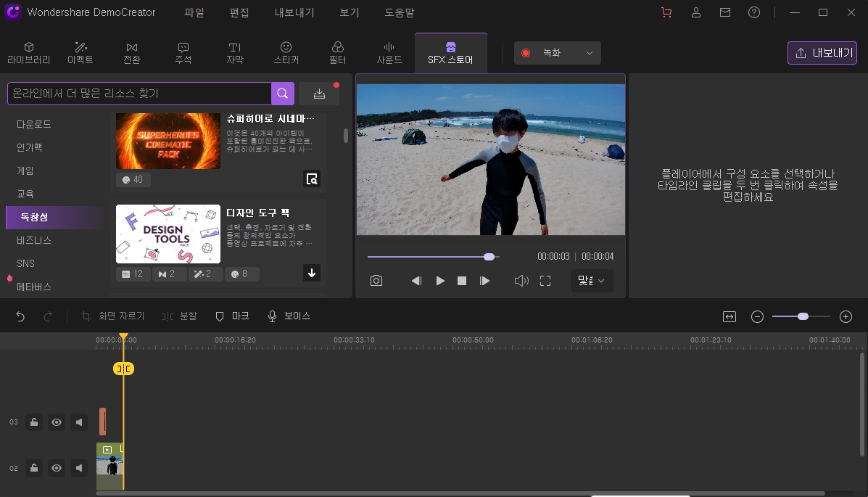Click the red 녹화 record button
868x497 pixels.
[526, 53]
